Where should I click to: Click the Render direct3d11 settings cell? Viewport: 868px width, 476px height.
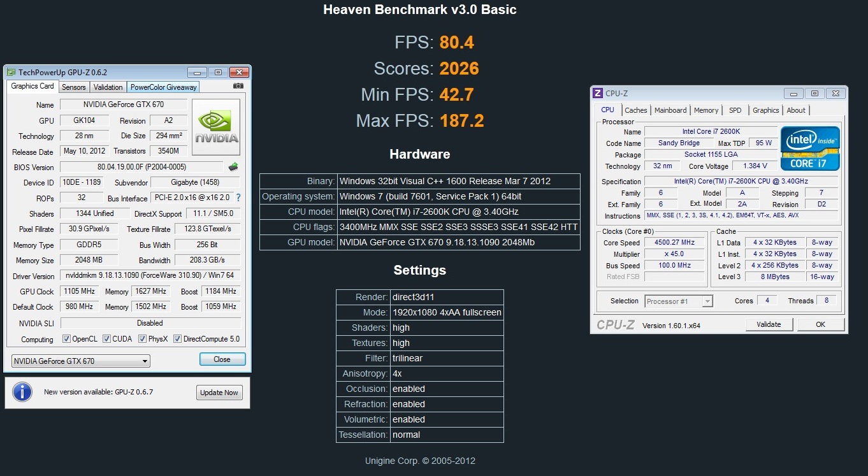(x=446, y=297)
